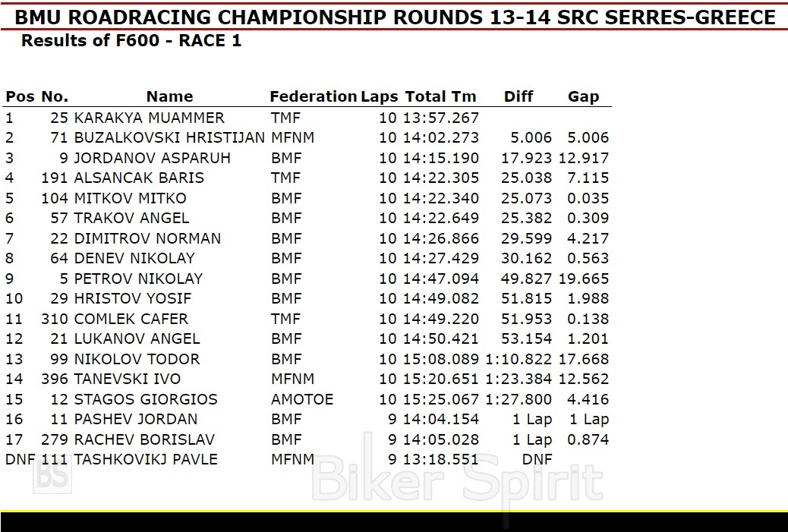Select rider name BUZALKOVSKI HRISTIJAN
788x532 pixels.
click(x=169, y=138)
